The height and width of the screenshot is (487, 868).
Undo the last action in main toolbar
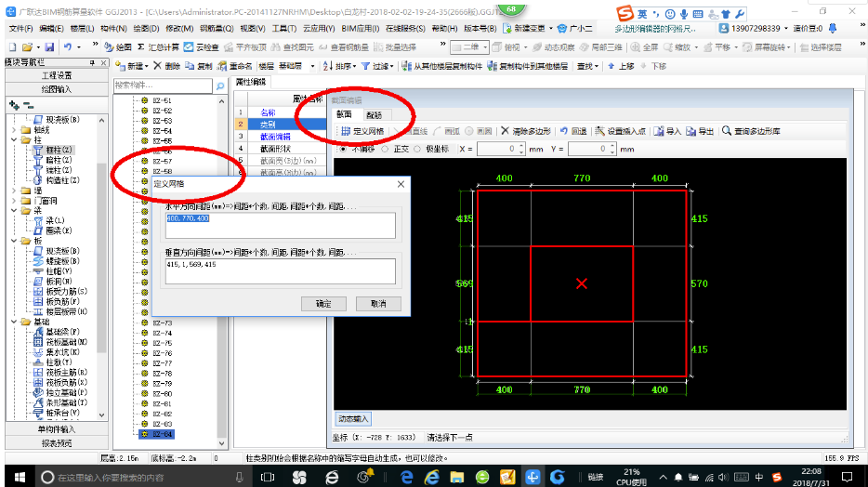68,47
